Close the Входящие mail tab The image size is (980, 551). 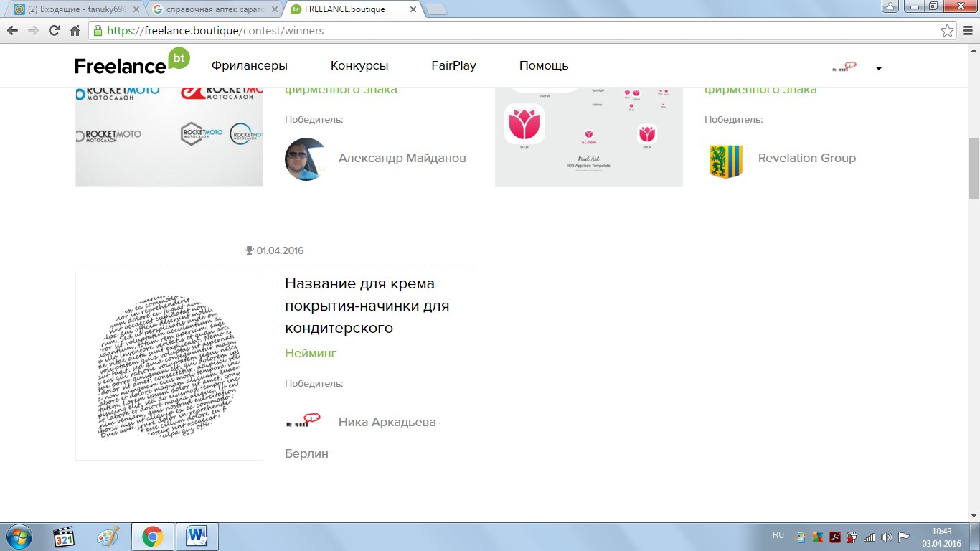tap(136, 9)
